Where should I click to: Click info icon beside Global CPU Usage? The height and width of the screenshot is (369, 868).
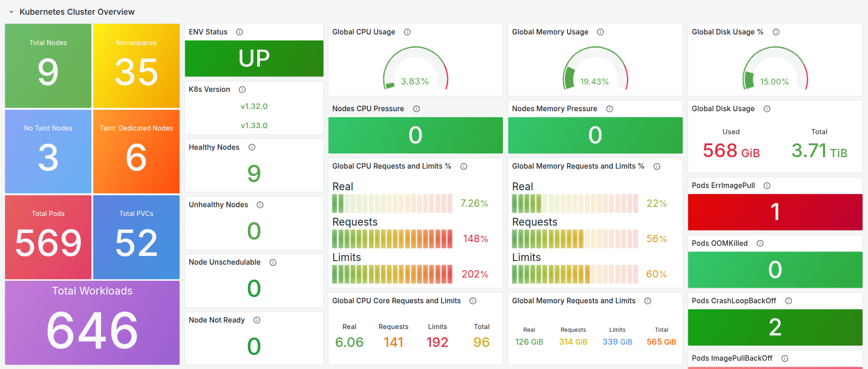pos(407,32)
